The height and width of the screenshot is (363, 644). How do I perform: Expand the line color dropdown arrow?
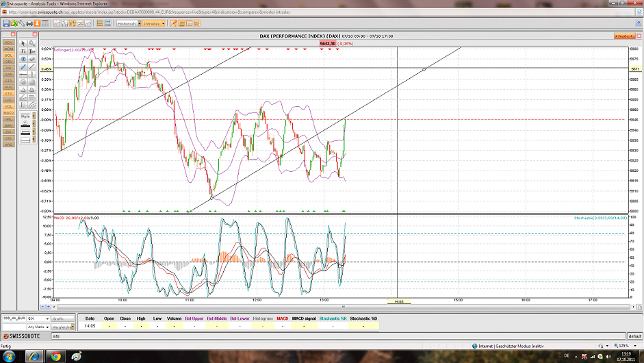point(34,123)
